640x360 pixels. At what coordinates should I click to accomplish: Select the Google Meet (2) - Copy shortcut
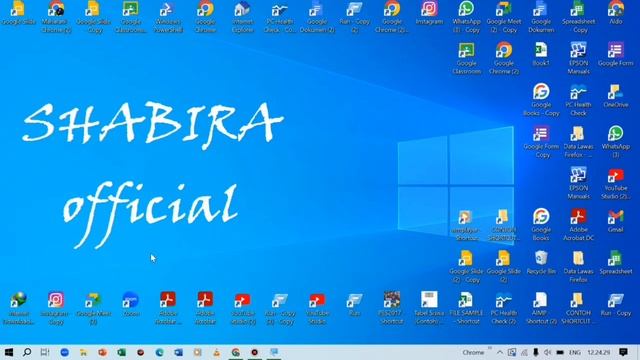click(504, 16)
